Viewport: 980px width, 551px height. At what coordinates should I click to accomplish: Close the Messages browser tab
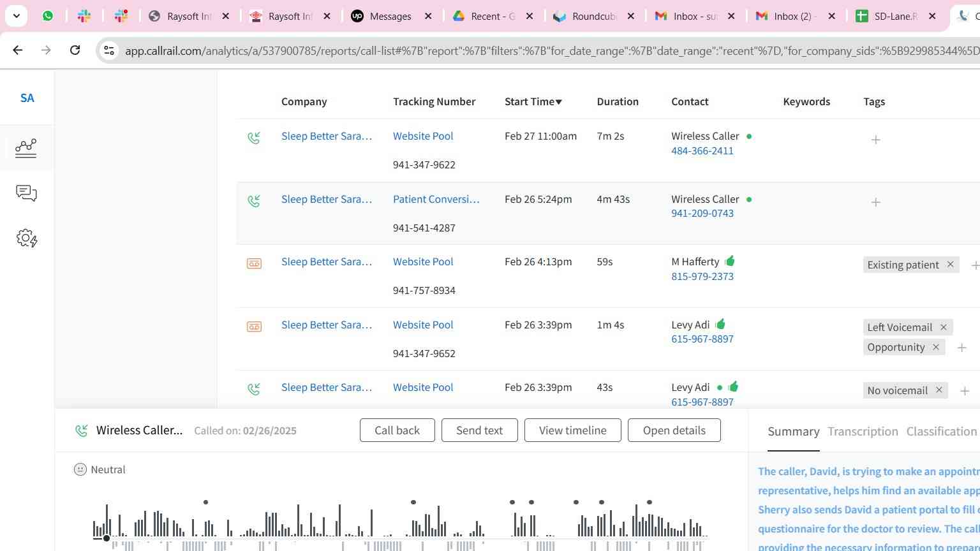(x=428, y=16)
